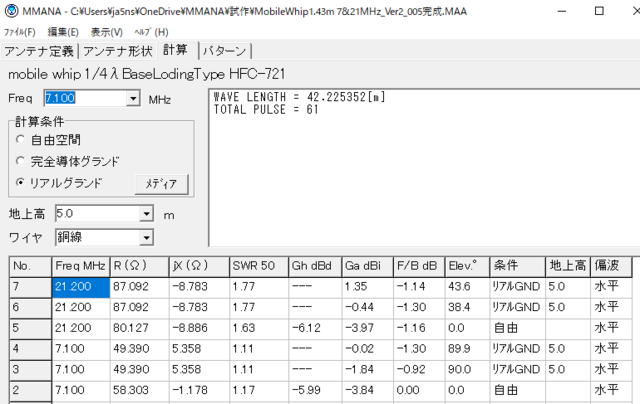Viewport: 640px width, 404px height.
Task: Click the R (Ω) column header
Action: tap(140, 266)
